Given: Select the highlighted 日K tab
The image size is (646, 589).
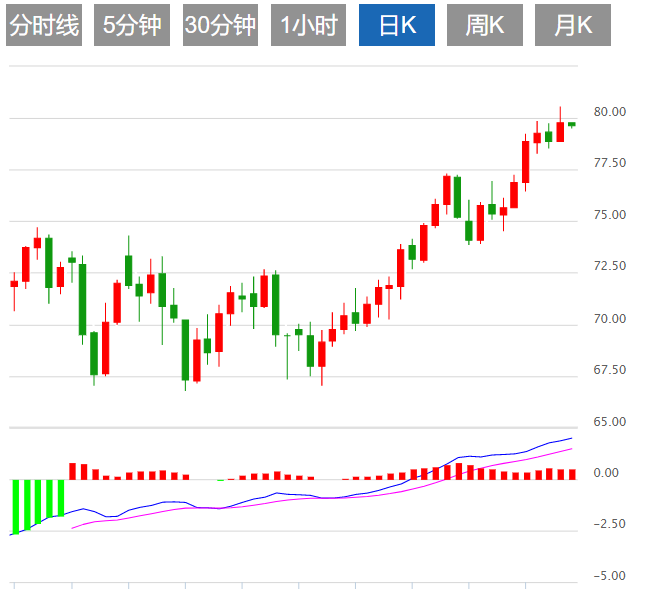Looking at the screenshot, I should tap(397, 26).
